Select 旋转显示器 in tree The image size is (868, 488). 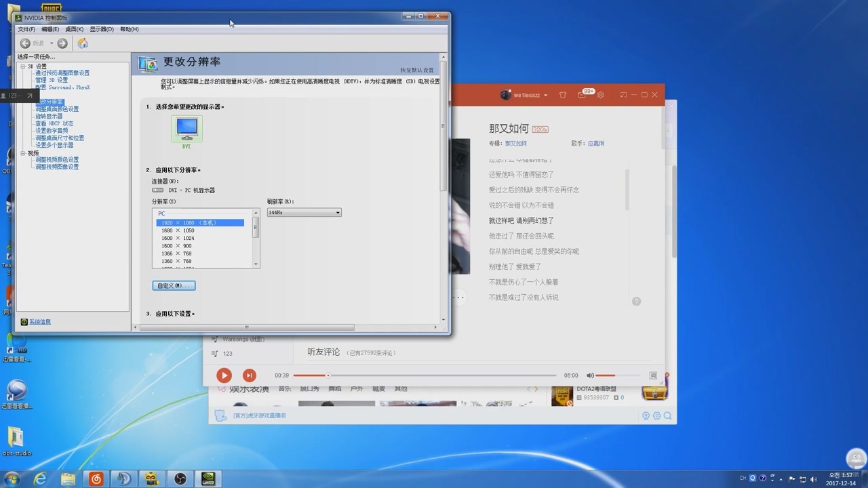49,116
